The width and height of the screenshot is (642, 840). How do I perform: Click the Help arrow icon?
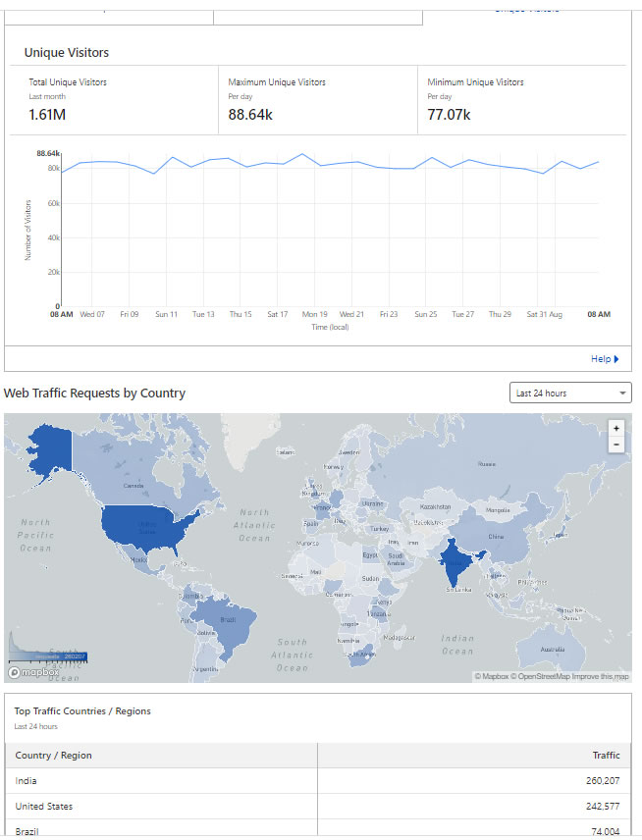tap(616, 359)
